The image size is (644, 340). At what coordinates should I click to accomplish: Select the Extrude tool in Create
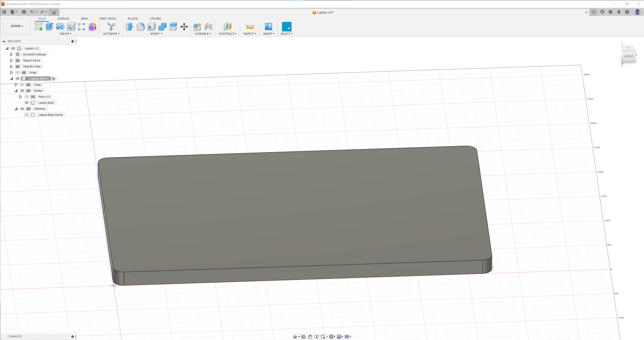pyautogui.click(x=49, y=26)
